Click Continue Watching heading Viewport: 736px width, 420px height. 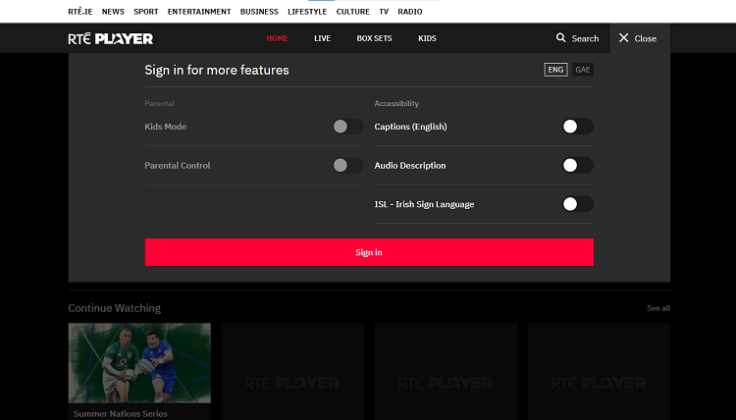pyautogui.click(x=114, y=308)
